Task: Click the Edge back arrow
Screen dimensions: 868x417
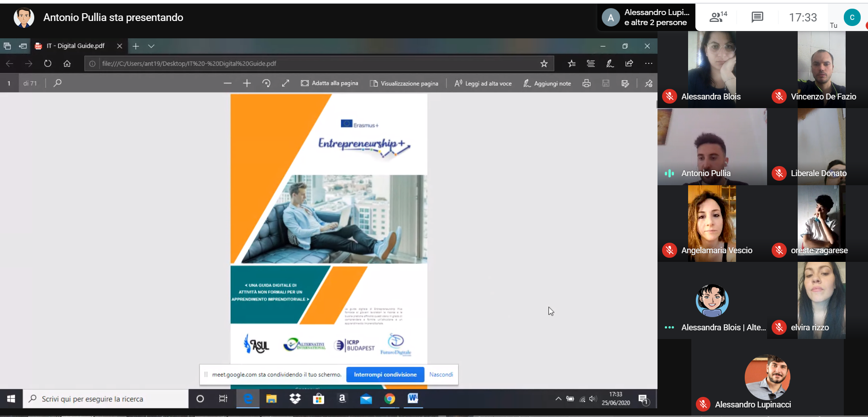Action: tap(10, 63)
